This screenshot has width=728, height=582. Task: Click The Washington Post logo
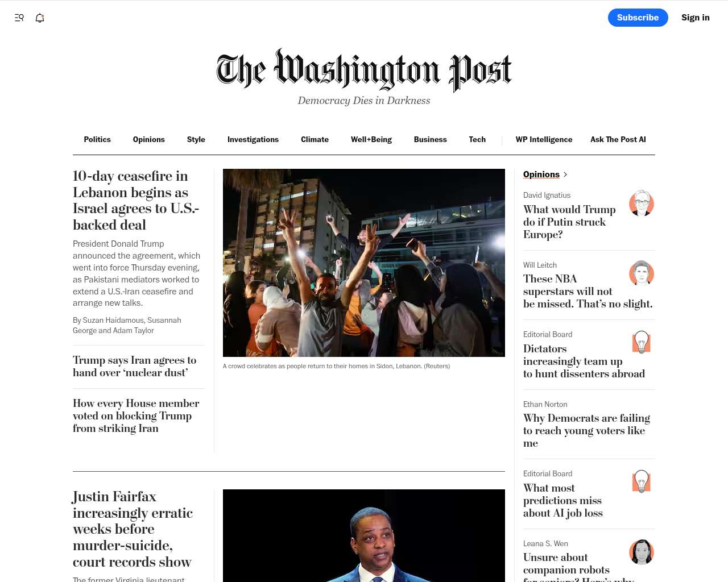tap(364, 70)
